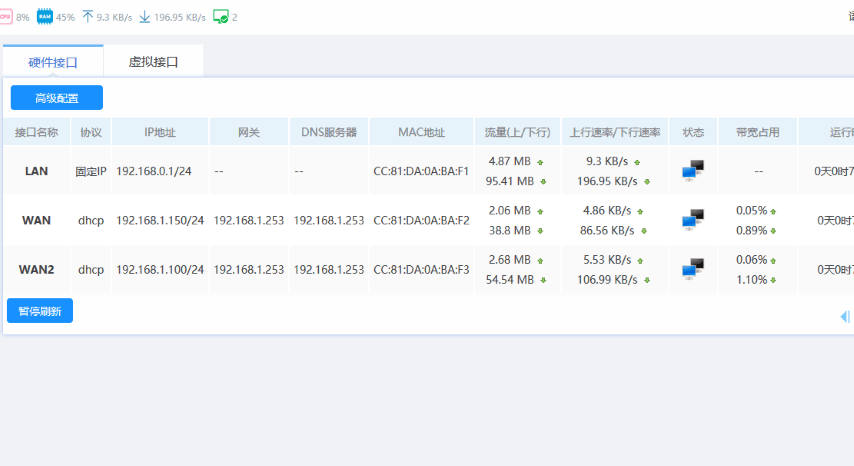The width and height of the screenshot is (854, 466).
Task: Click the CPU usage icon
Action: pos(5,17)
